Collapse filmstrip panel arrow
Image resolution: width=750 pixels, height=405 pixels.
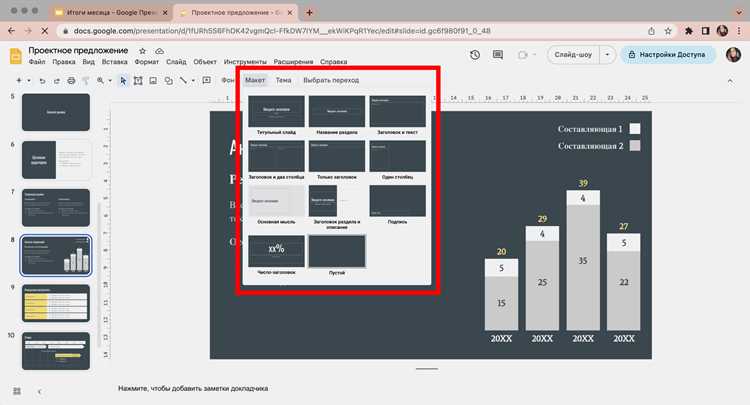point(39,392)
